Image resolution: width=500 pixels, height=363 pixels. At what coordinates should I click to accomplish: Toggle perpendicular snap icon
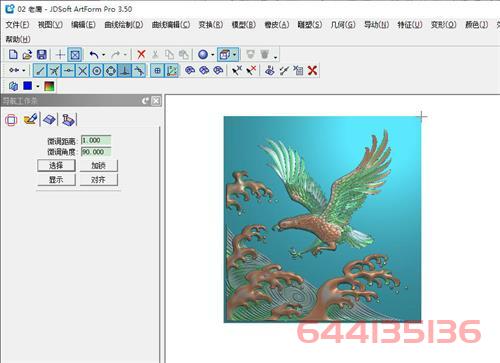[125, 71]
